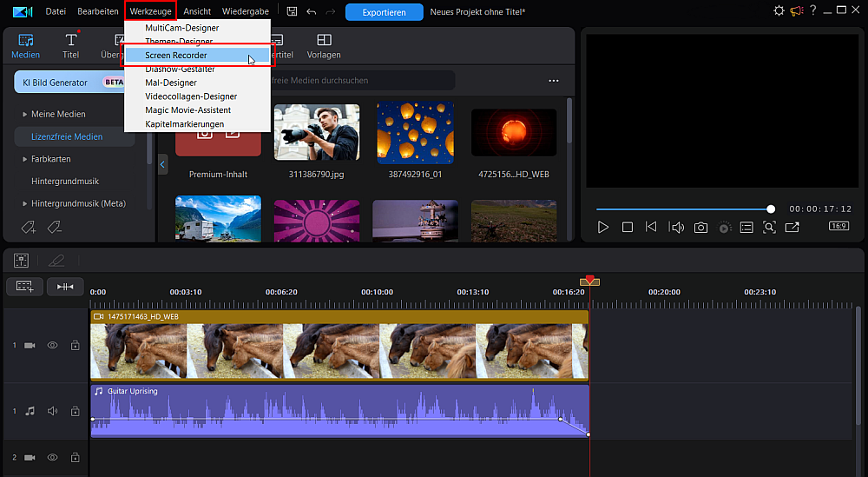Screen dimensions: 868x477
Task: Lock audio track 1 padlock
Action: [76, 411]
